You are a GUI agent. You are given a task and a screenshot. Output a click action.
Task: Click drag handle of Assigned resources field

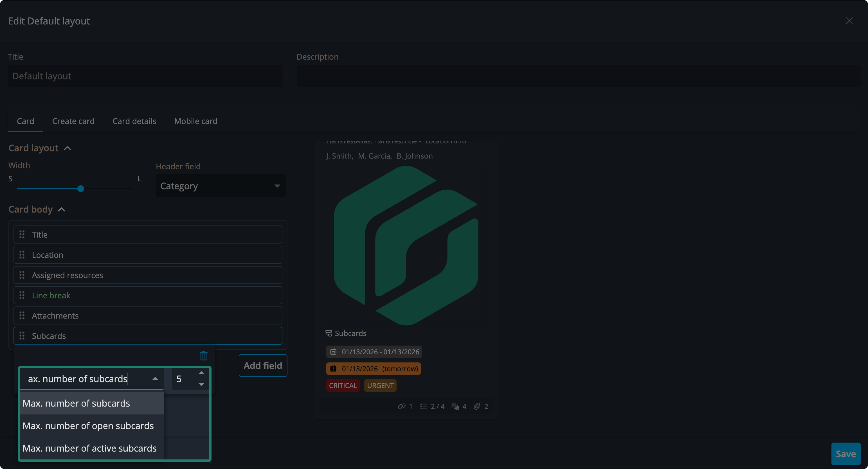click(x=22, y=275)
